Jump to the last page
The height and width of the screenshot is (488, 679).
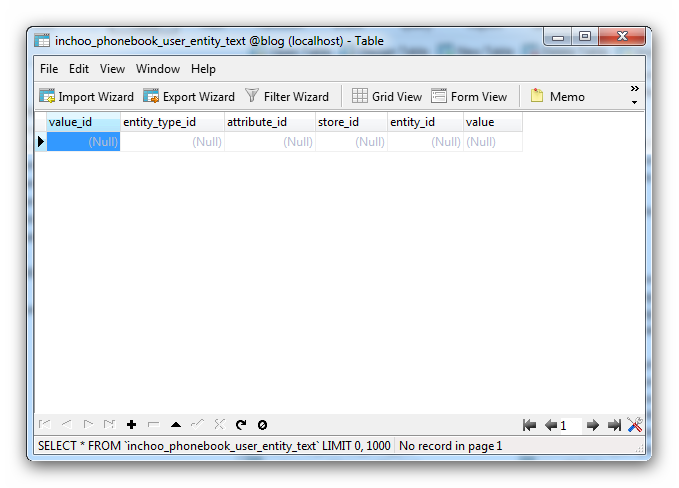[x=614, y=425]
